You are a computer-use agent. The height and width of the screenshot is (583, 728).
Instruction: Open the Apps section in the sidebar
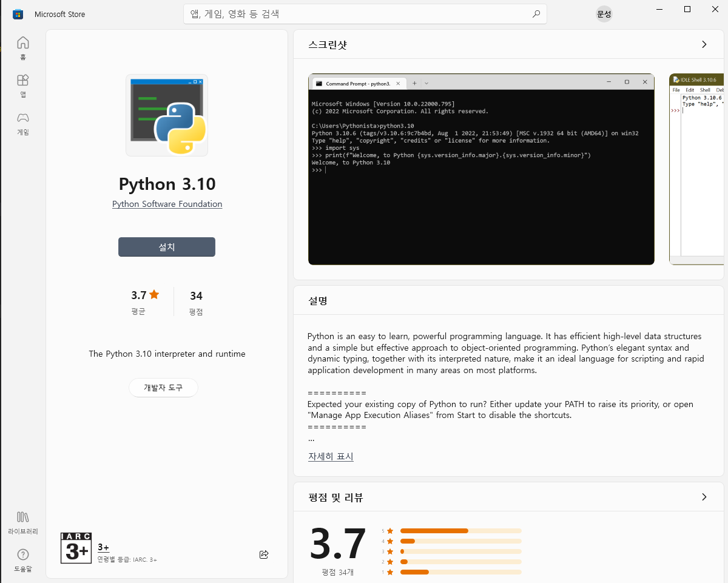[x=23, y=86]
